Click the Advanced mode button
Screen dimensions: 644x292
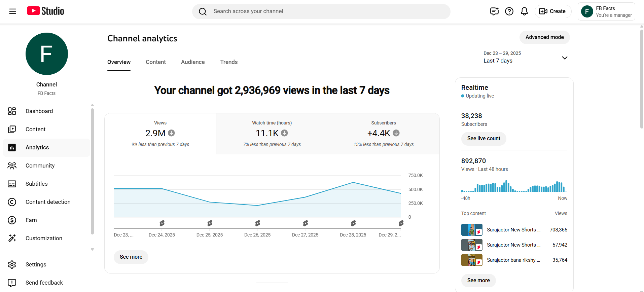click(x=544, y=37)
